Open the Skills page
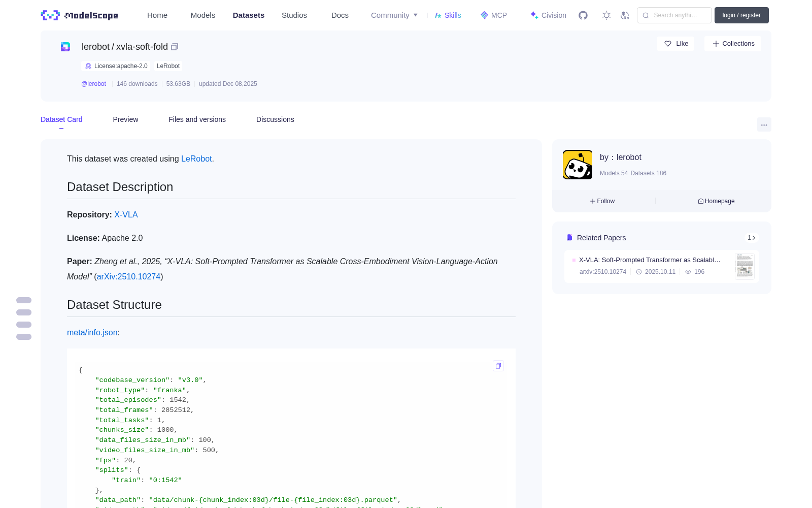 (448, 15)
